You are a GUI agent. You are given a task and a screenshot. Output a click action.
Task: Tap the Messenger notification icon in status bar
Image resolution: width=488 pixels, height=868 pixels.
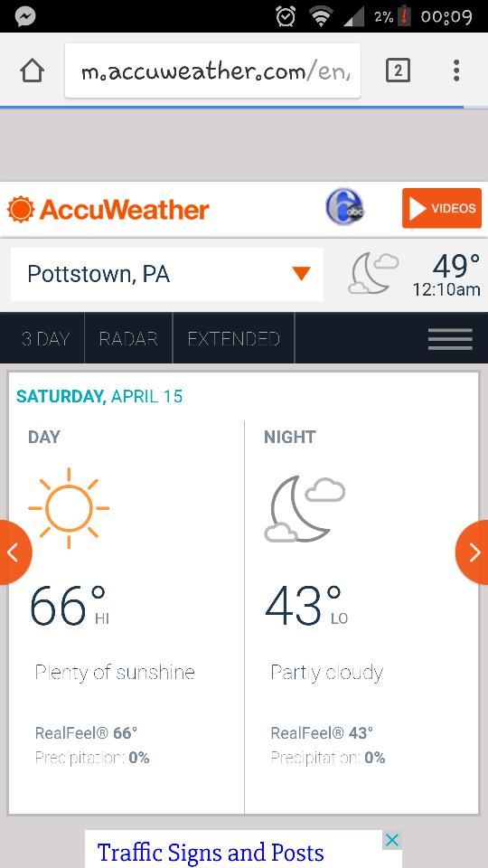[25, 16]
